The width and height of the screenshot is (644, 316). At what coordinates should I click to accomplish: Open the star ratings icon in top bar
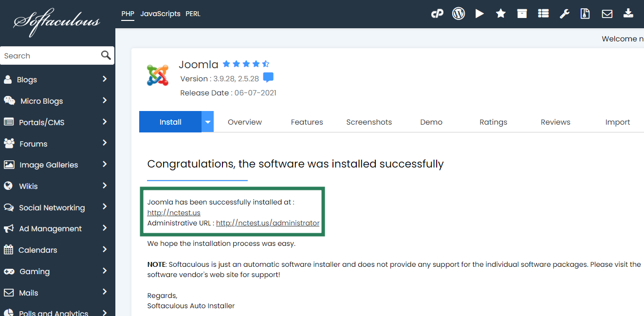500,14
